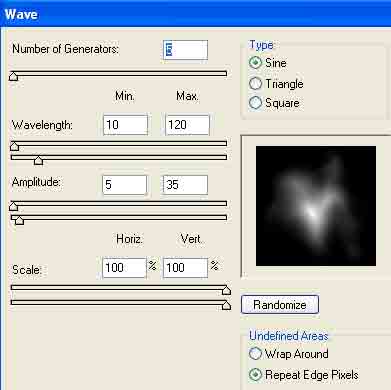Click the wave effect preview image

[316, 206]
